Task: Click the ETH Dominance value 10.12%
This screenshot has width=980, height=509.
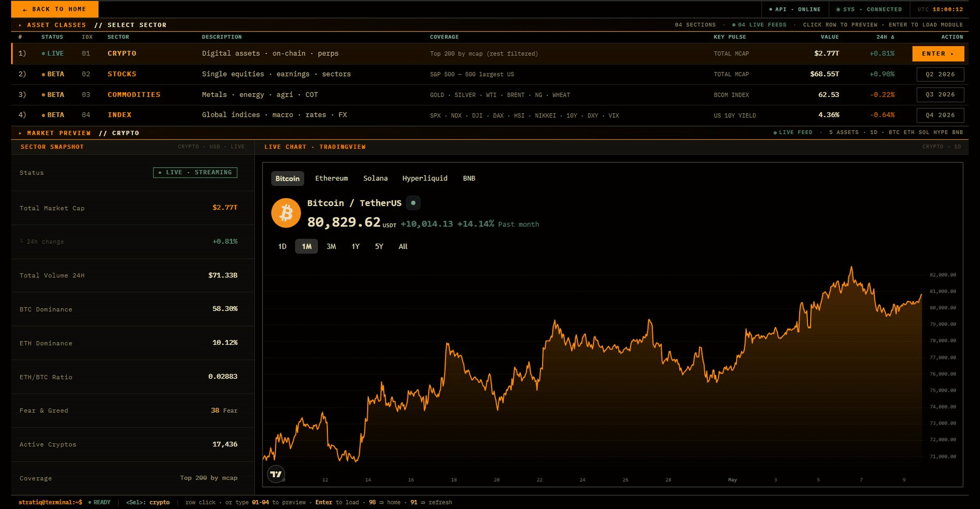Action: [225, 342]
